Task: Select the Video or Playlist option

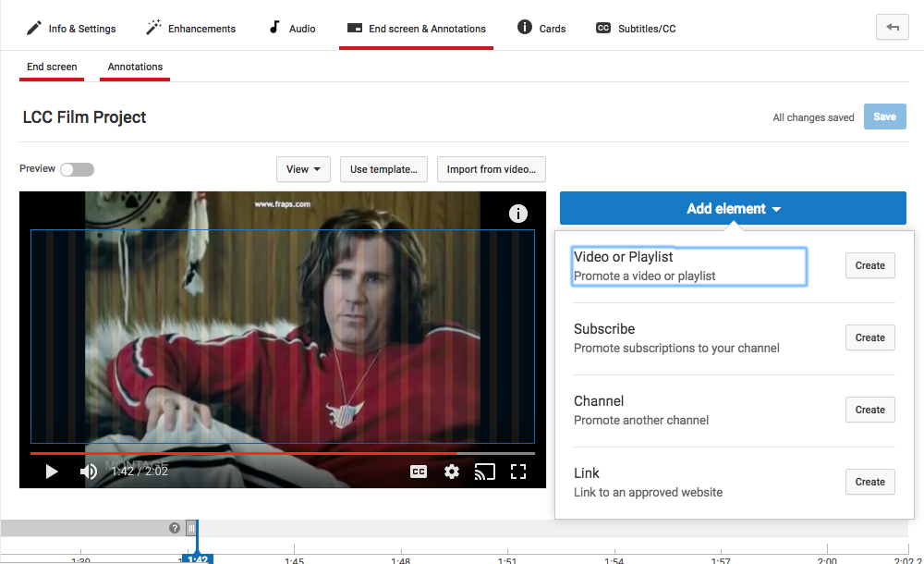Action: (x=689, y=266)
